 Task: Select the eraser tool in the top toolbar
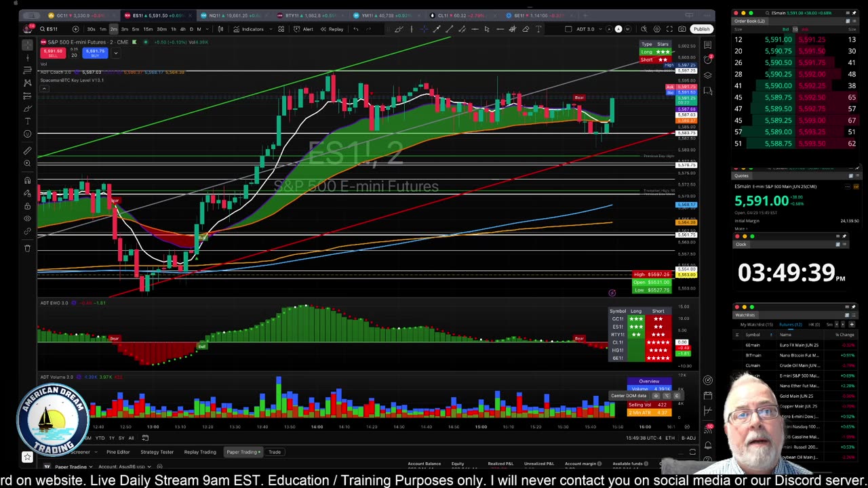click(x=526, y=29)
